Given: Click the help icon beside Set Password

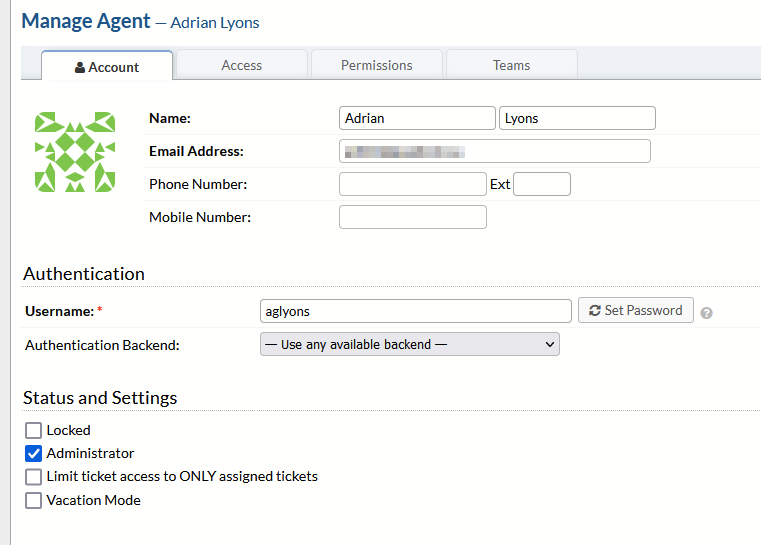Looking at the screenshot, I should tap(707, 313).
